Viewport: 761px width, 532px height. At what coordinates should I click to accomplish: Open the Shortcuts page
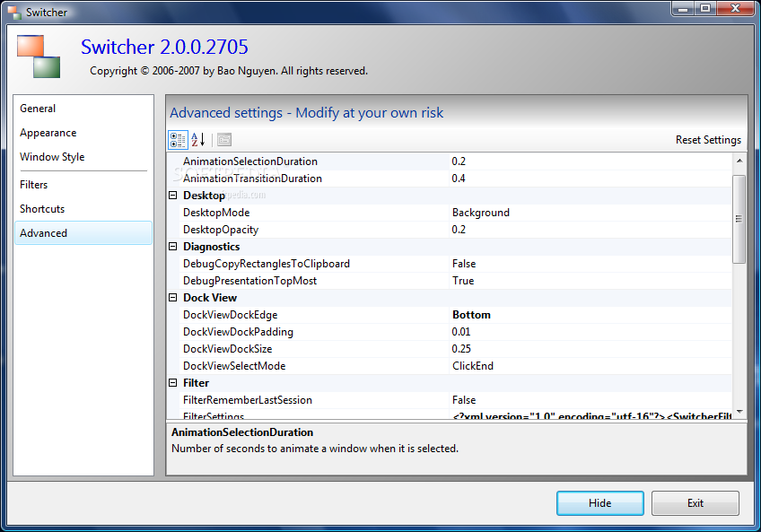(x=83, y=209)
